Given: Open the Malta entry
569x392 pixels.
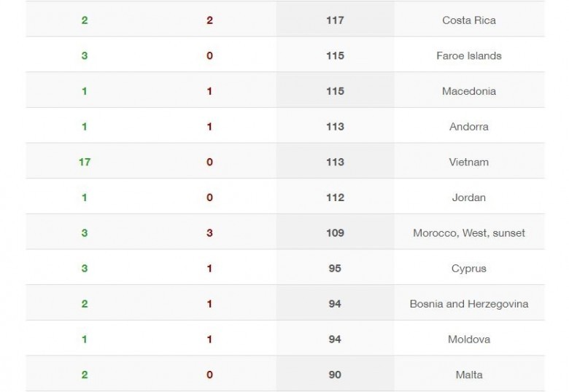Looking at the screenshot, I should pyautogui.click(x=469, y=375).
